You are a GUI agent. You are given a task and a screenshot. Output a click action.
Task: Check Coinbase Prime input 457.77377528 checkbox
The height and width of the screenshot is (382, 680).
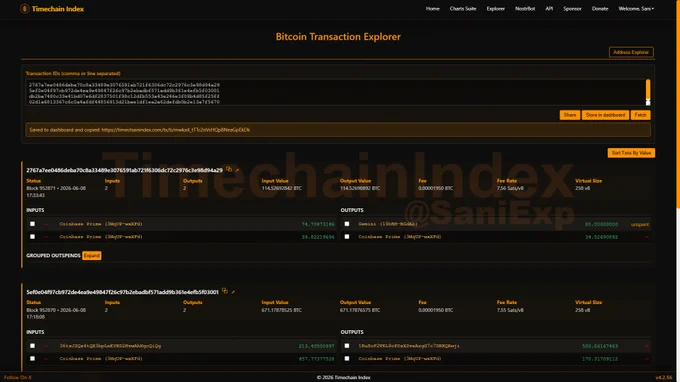point(33,359)
